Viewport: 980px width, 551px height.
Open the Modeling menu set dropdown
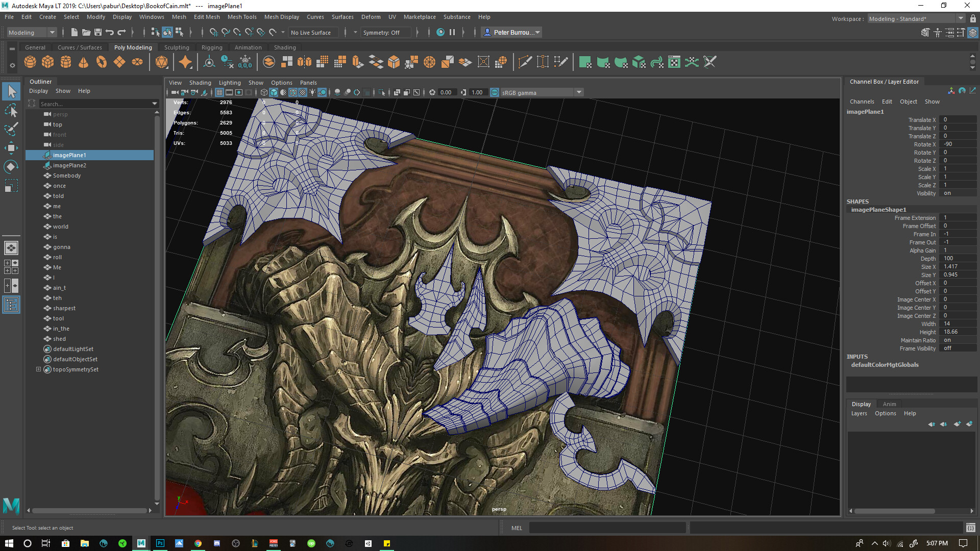(x=32, y=32)
